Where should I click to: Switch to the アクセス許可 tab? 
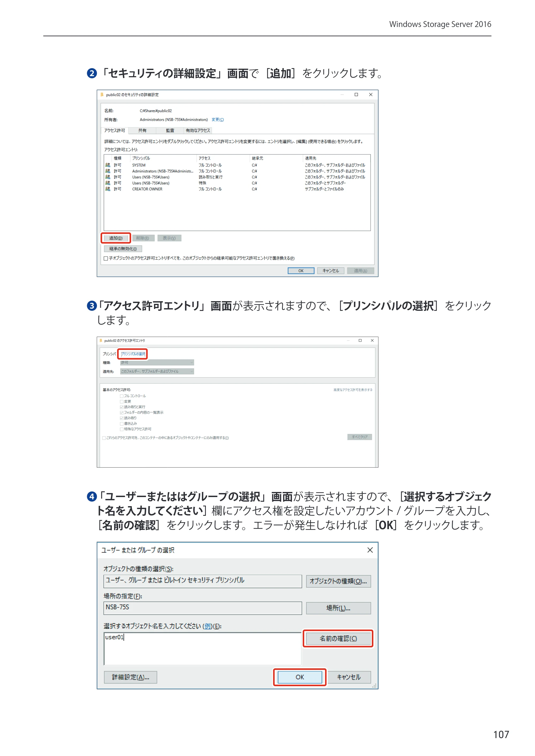pos(115,130)
